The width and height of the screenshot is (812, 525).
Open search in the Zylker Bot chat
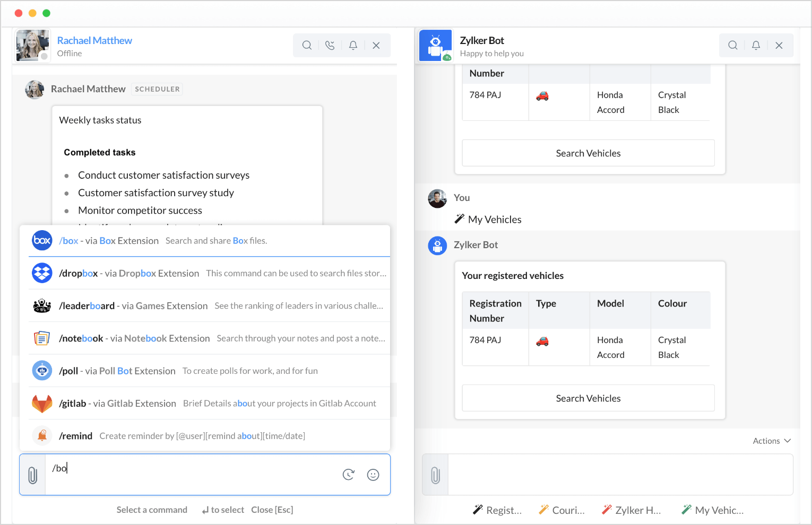(x=733, y=46)
